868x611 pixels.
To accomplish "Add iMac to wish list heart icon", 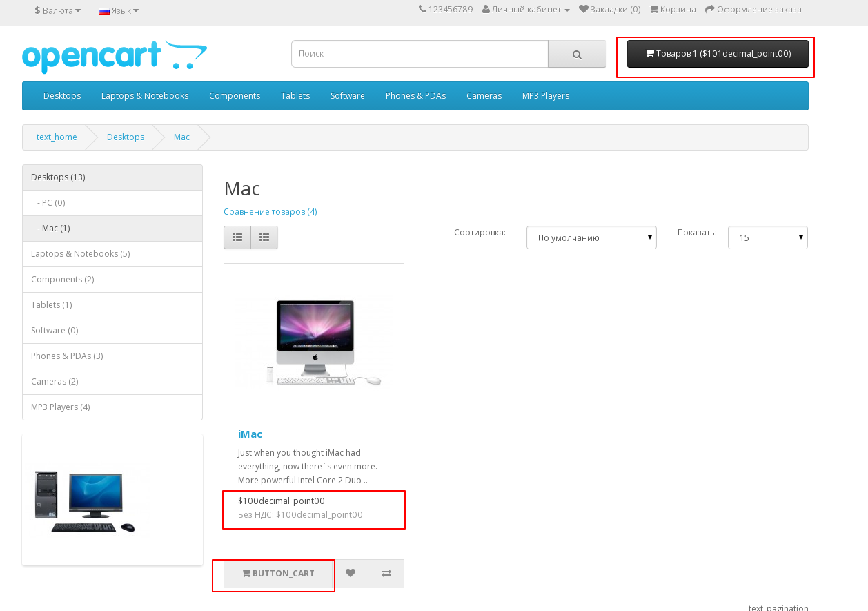I will 351,573.
